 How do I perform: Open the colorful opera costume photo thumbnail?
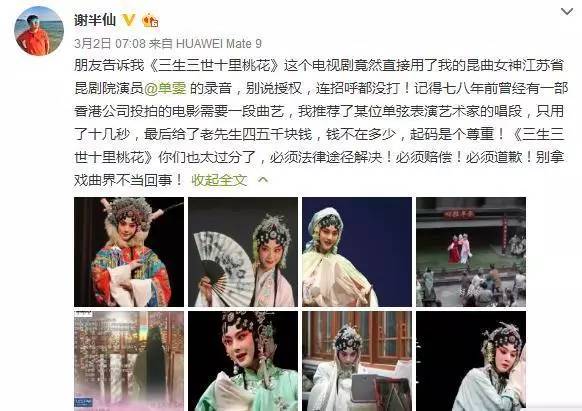pos(129,252)
